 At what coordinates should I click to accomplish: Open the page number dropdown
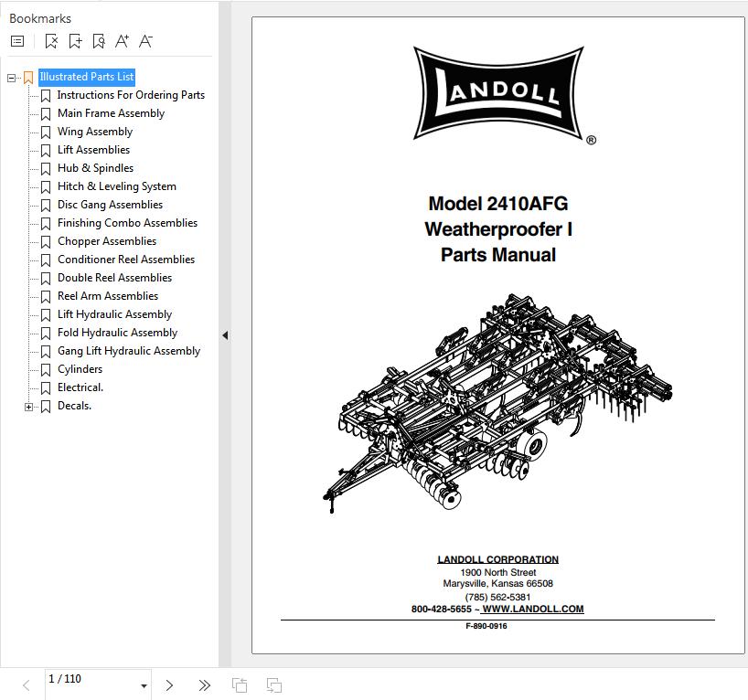[144, 686]
